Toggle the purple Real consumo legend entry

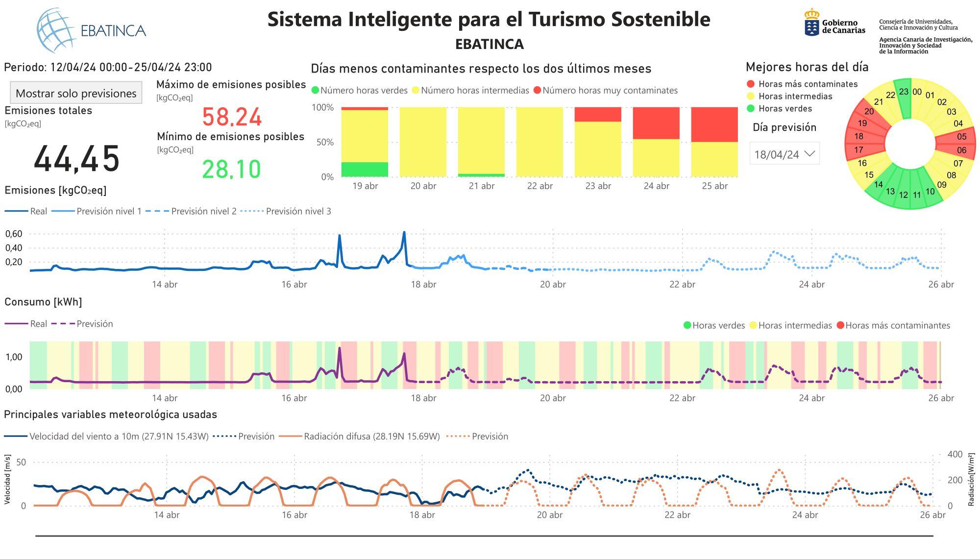(38, 324)
